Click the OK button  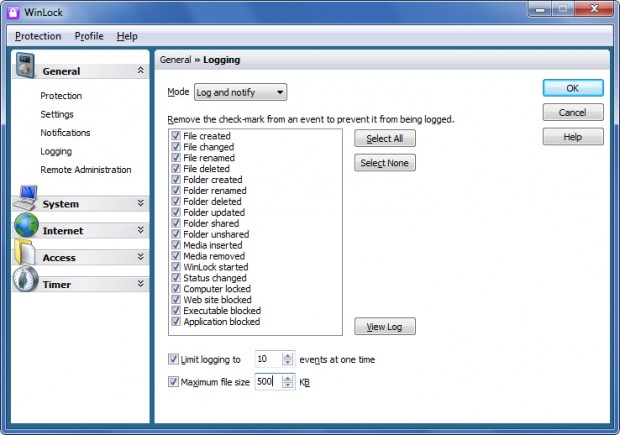[x=573, y=88]
